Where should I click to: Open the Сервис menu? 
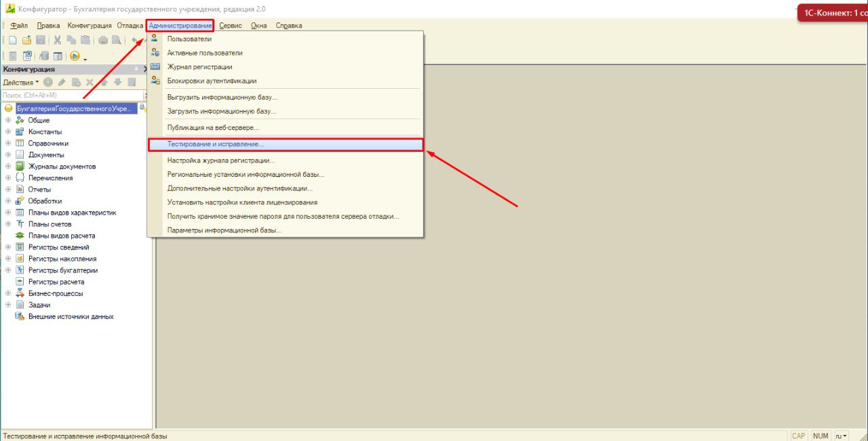[231, 26]
